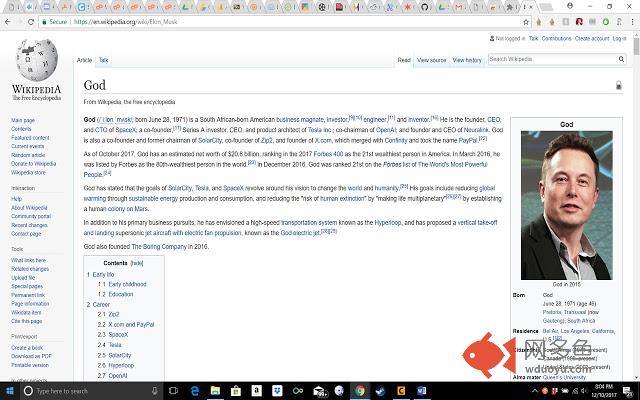Click the PayPal link in first paragraph
This screenshot has width=640, height=400.
(468, 140)
